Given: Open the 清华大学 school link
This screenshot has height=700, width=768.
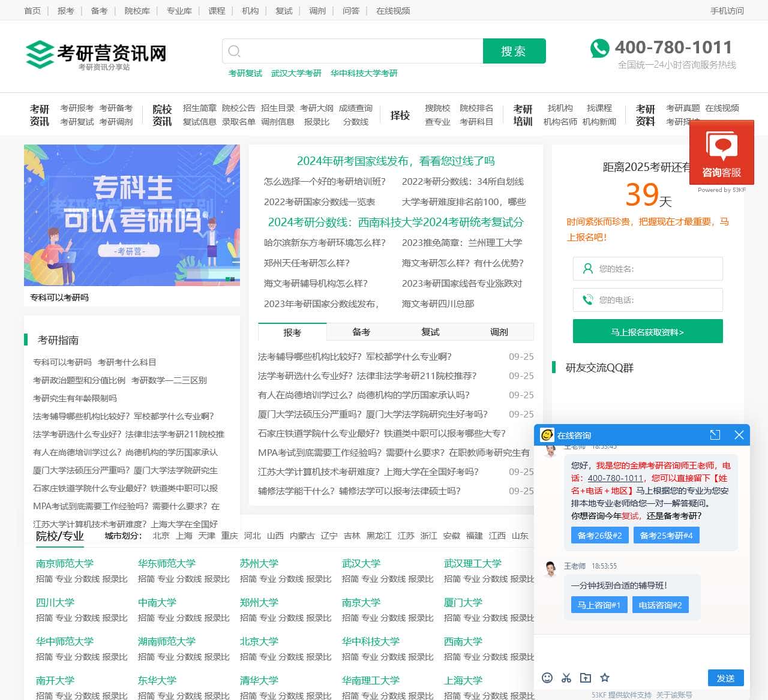Looking at the screenshot, I should [x=259, y=680].
